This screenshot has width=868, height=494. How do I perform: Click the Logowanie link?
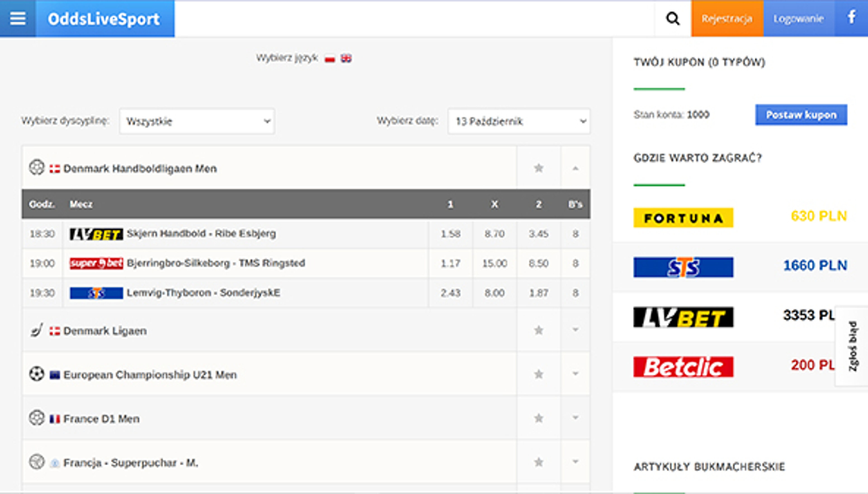pyautogui.click(x=799, y=19)
